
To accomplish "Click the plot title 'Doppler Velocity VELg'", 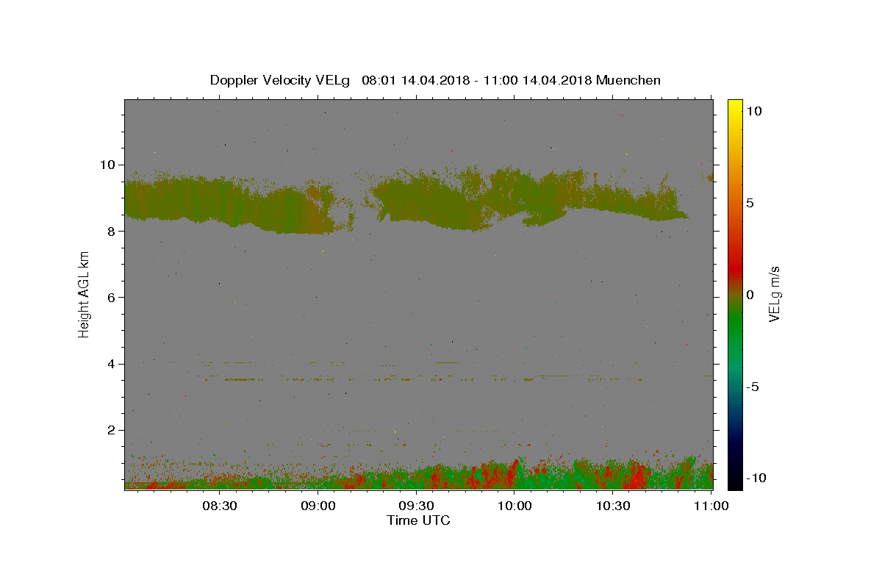I will point(280,80).
